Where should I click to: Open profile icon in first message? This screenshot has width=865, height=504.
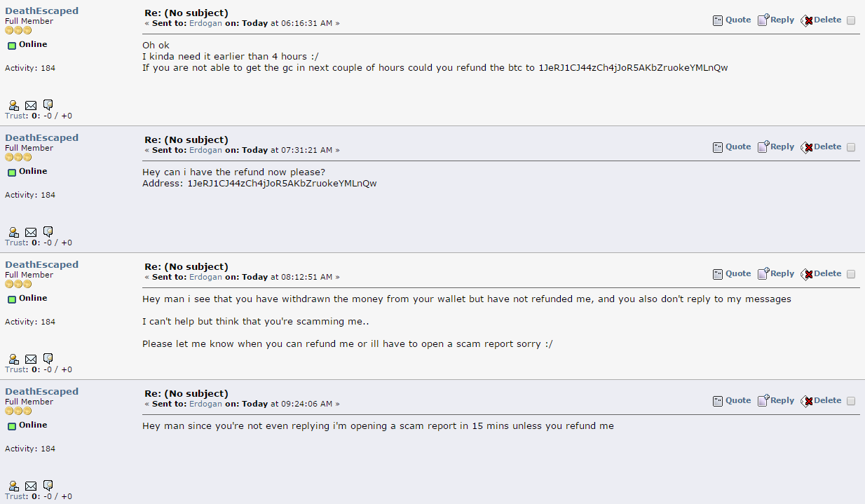pos(13,105)
